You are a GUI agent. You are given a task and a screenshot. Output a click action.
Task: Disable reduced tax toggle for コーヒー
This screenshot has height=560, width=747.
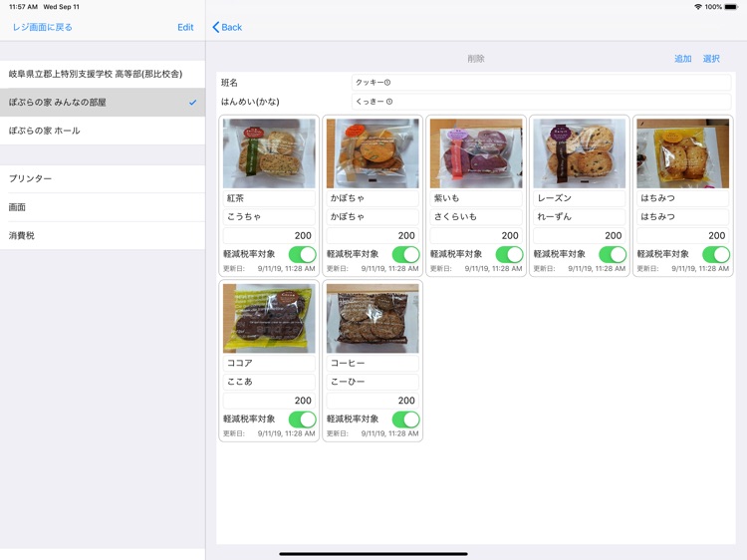tap(406, 420)
